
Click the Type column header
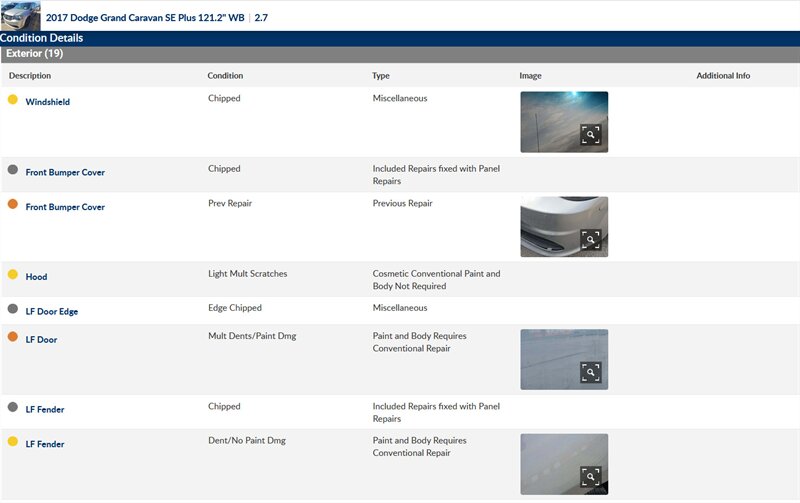381,76
